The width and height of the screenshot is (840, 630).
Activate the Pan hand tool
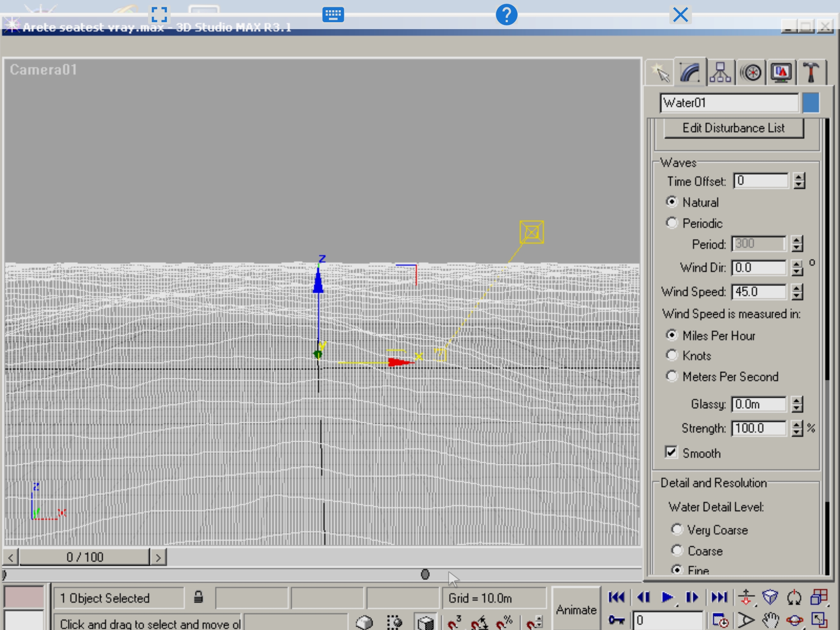tap(771, 620)
